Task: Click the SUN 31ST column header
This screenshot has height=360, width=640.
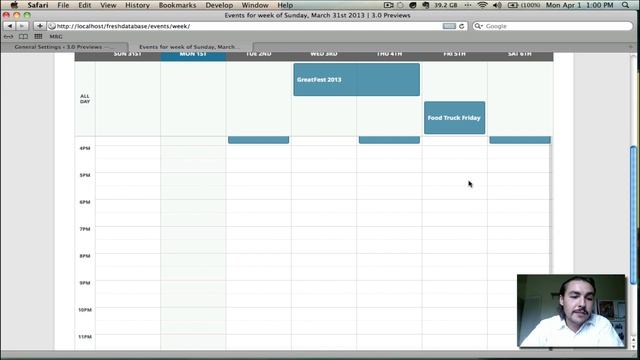Action: click(127, 55)
